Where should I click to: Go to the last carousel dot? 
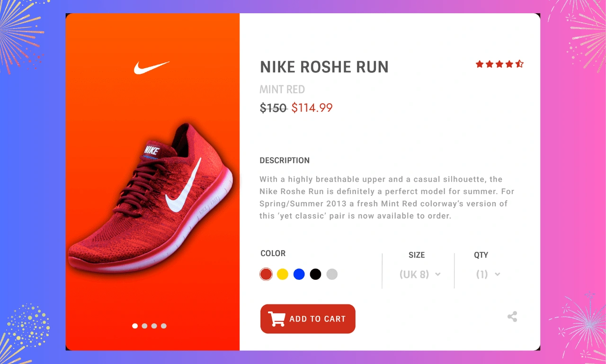click(x=164, y=326)
